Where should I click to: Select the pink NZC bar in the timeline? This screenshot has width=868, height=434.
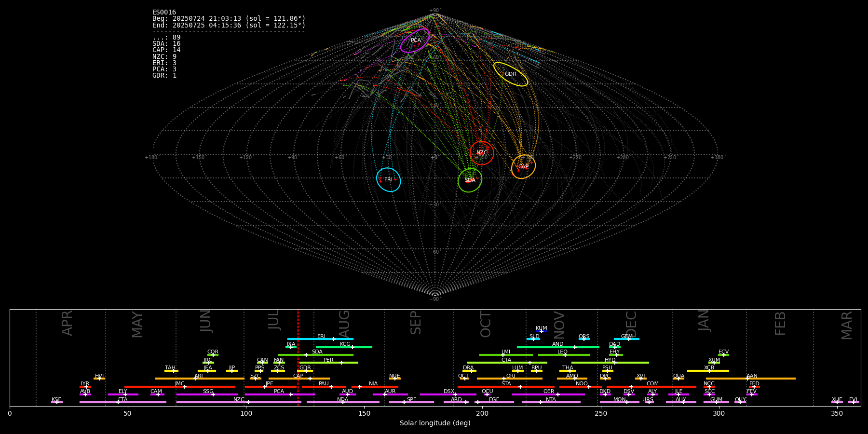pos(239,402)
